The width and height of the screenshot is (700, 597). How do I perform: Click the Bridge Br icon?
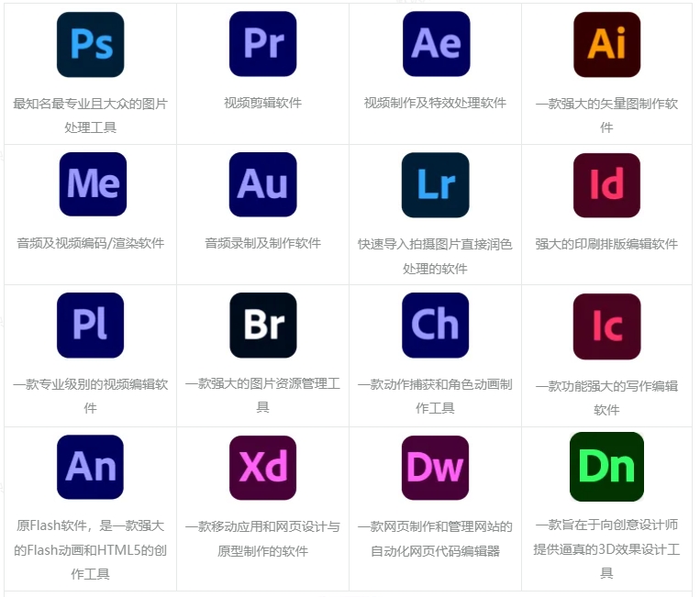coord(263,326)
